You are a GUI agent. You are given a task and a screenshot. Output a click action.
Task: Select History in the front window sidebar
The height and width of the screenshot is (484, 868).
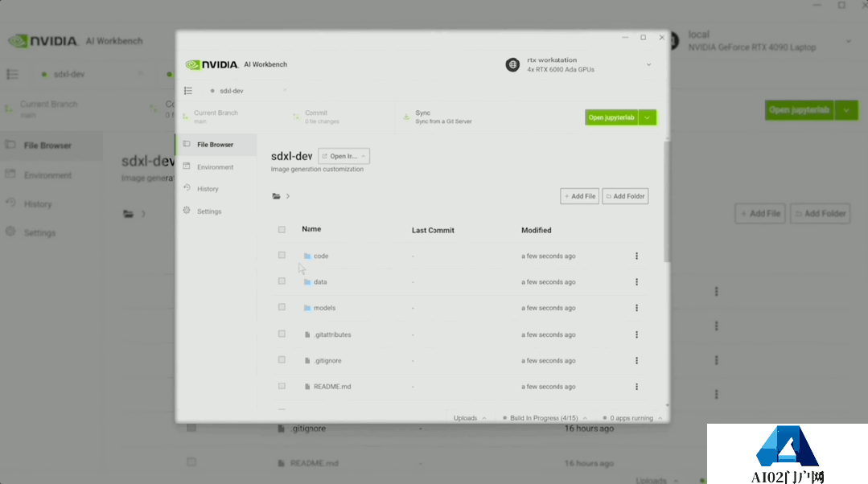tap(216, 189)
